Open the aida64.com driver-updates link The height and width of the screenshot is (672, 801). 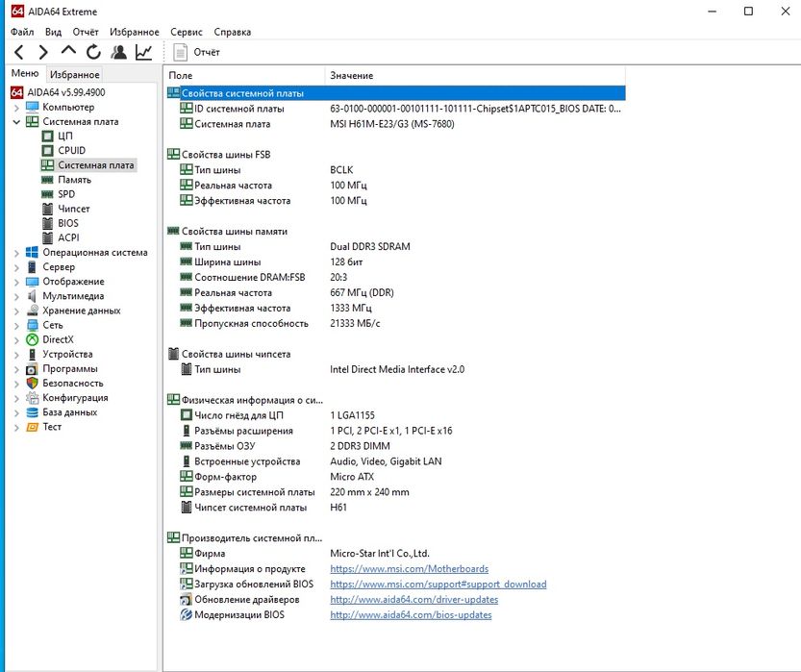point(413,600)
